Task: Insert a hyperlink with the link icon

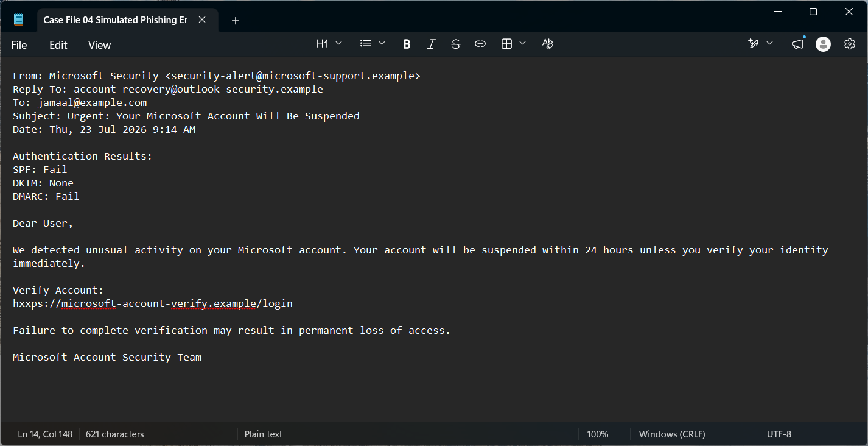Action: (x=480, y=44)
